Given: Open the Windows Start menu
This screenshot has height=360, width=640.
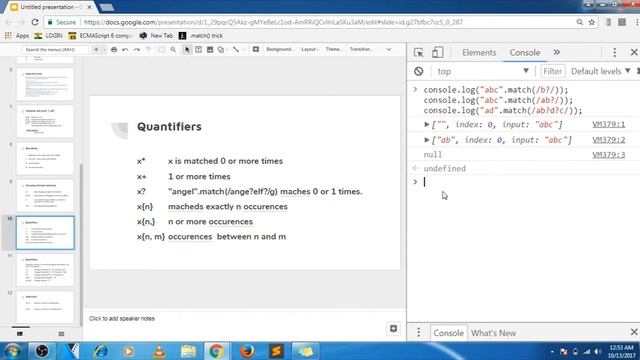Looking at the screenshot, I should coord(12,351).
